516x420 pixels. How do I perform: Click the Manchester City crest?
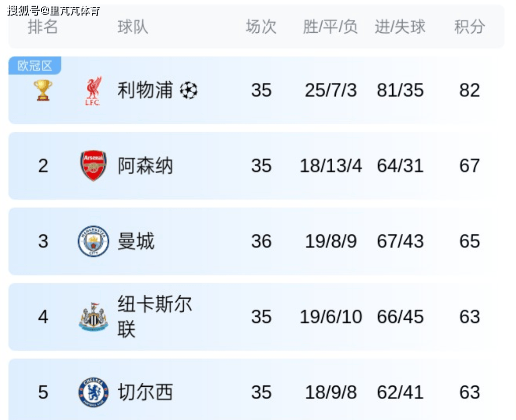point(94,241)
